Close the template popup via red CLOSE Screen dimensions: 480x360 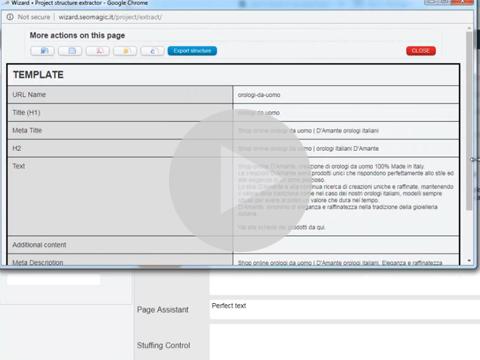421,51
